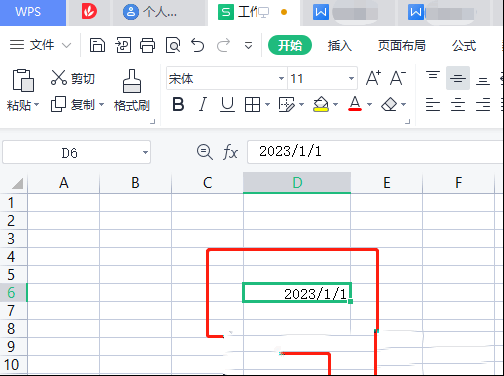Open the red Docer template tab icon
Viewport: 504px width, 376px height.
tap(89, 11)
